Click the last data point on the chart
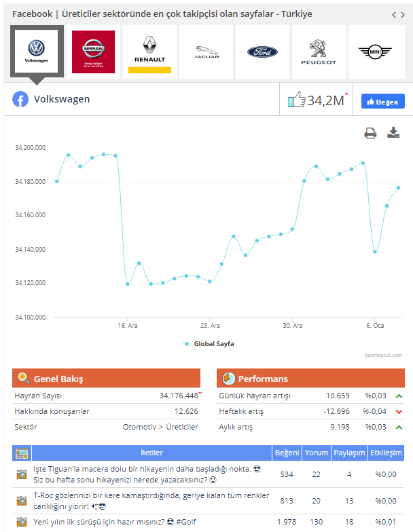This screenshot has height=532, width=413. pos(398,187)
